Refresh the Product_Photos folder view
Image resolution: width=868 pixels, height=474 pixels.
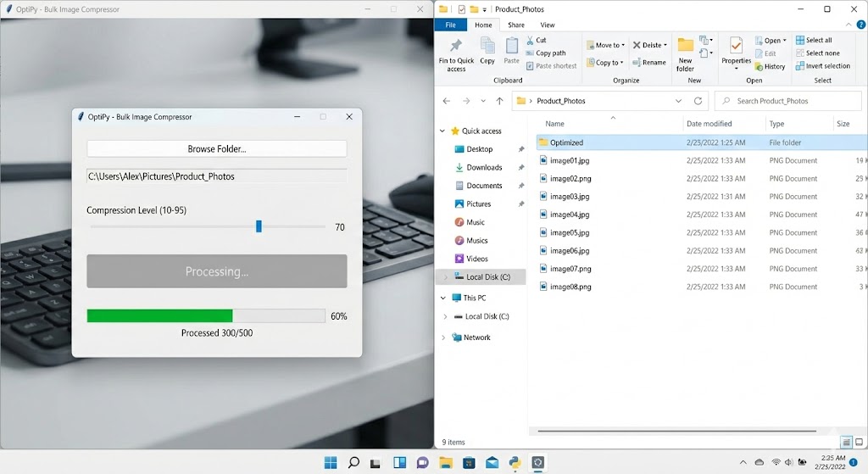coord(698,101)
